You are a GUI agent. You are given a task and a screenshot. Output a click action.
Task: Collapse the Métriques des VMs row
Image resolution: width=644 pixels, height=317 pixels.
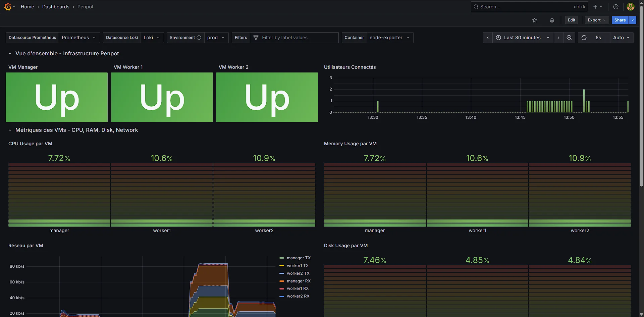click(x=10, y=130)
